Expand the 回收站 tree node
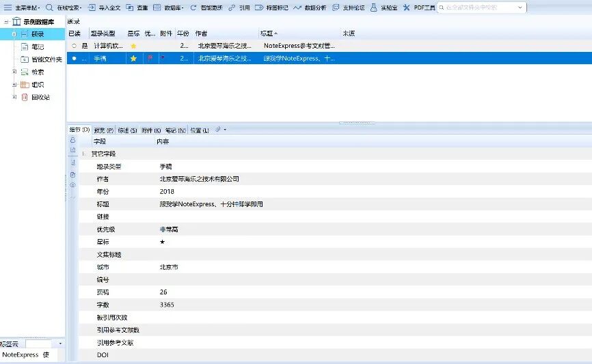Screen dimensions: 592x364 tap(14, 97)
